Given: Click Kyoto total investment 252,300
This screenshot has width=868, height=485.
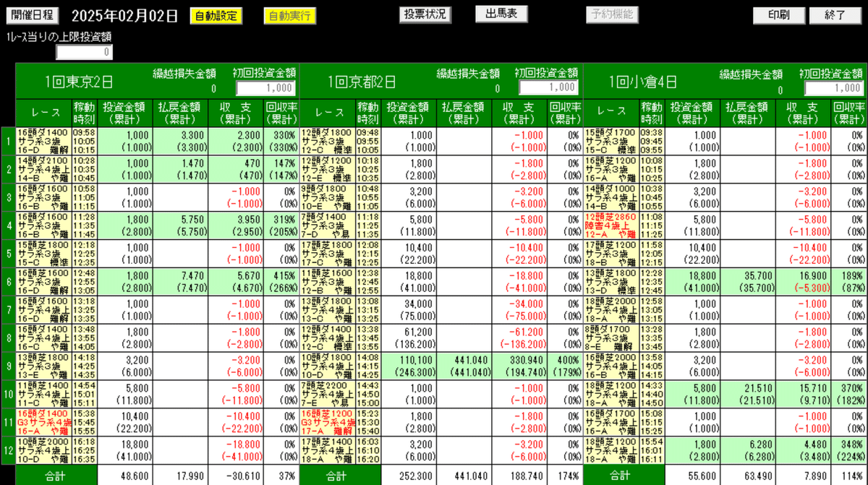Looking at the screenshot, I should pos(408,476).
